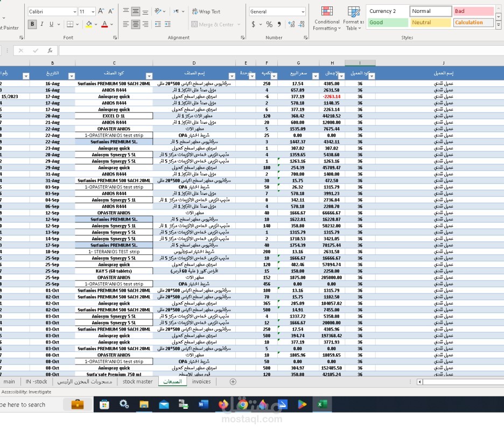The image size is (504, 433).
Task: Apply the Currency 2 cell style
Action: (388, 11)
